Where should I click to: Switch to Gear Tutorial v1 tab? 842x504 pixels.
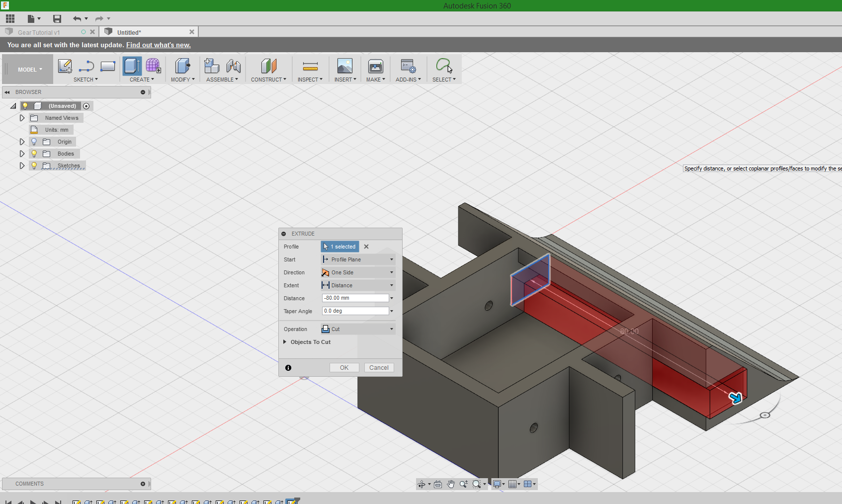[x=39, y=32]
